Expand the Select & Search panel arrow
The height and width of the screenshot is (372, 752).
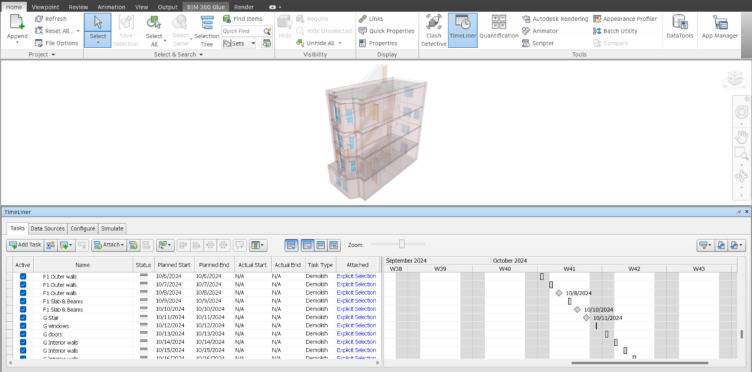click(201, 55)
